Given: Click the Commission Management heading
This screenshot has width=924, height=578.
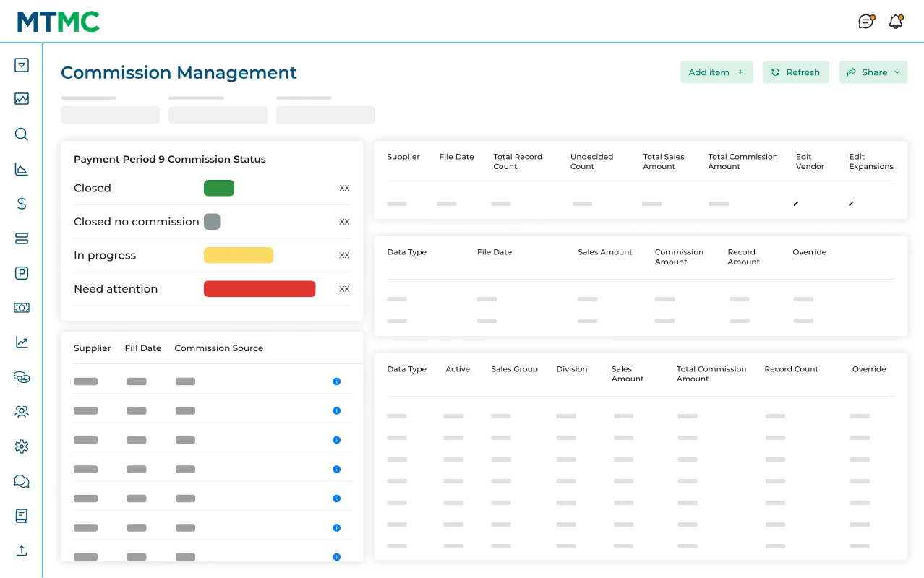Looking at the screenshot, I should point(179,72).
